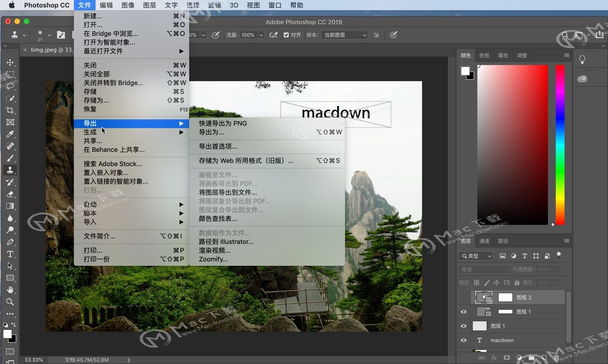This screenshot has width=608, height=364.
Task: Select the Lasso tool
Action: [10, 86]
